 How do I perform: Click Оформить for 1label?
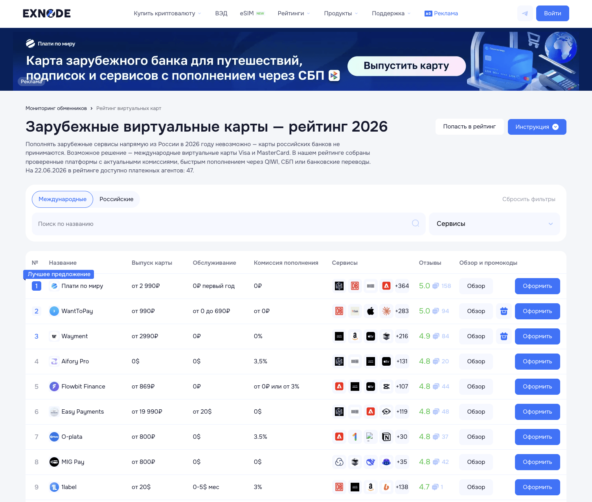pyautogui.click(x=537, y=487)
